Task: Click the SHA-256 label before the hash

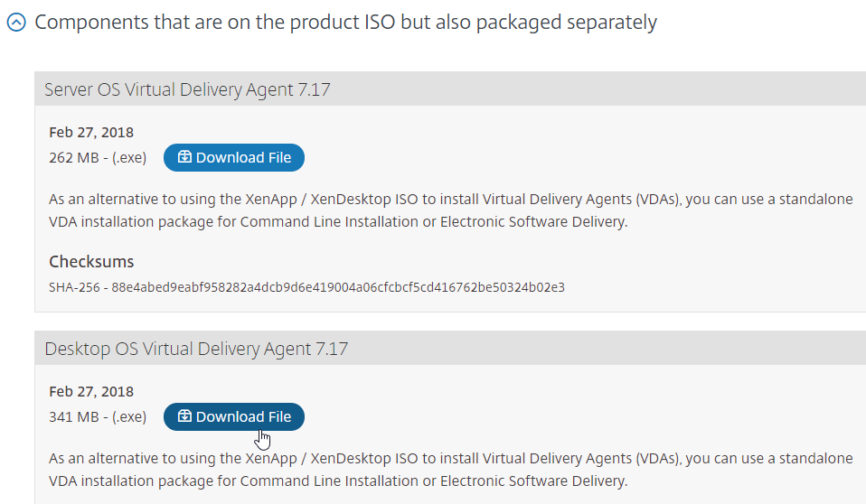Action: tap(74, 287)
